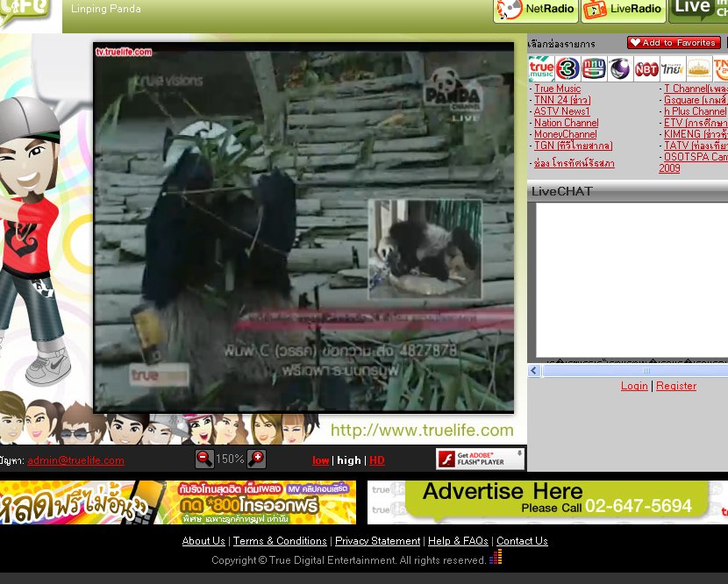Open the MoneyChannel link
728x584 pixels.
click(x=565, y=134)
